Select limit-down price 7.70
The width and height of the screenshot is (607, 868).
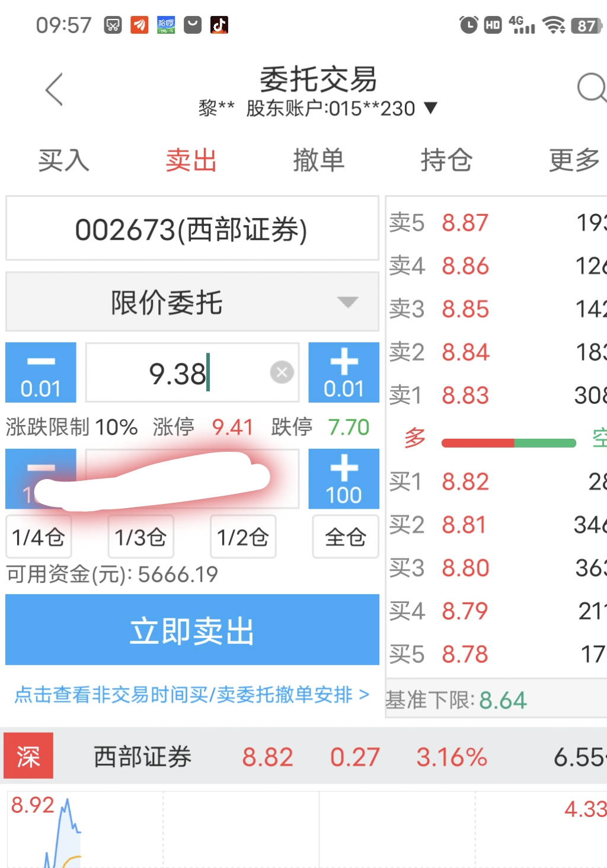click(x=349, y=427)
